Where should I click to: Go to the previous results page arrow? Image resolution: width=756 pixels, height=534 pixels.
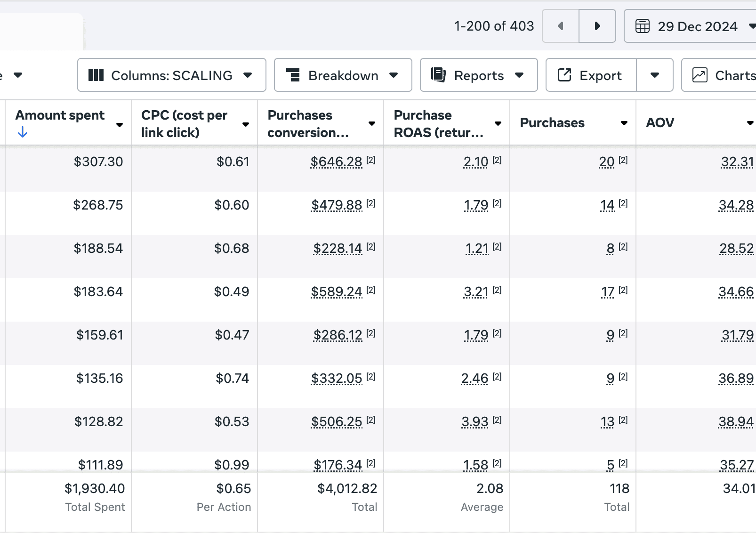(x=560, y=26)
